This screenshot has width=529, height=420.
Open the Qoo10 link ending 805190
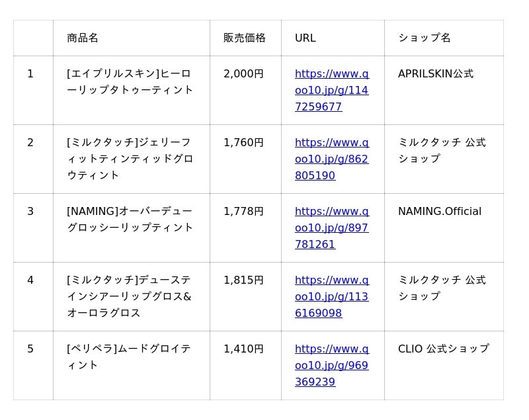point(331,159)
